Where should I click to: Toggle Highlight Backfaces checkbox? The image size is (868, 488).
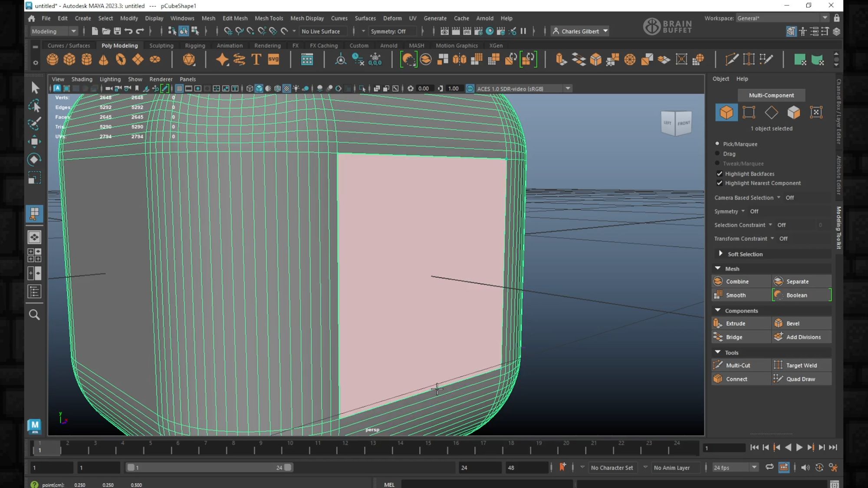pyautogui.click(x=720, y=174)
